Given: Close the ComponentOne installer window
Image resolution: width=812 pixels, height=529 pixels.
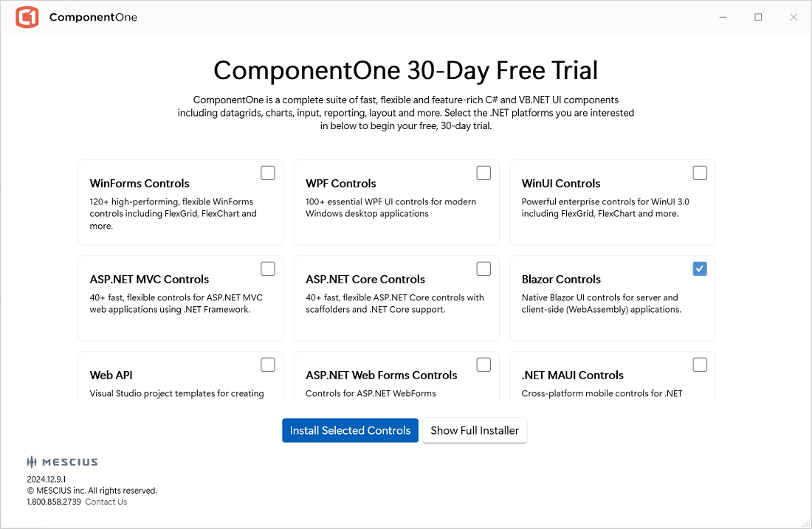Looking at the screenshot, I should click(794, 17).
